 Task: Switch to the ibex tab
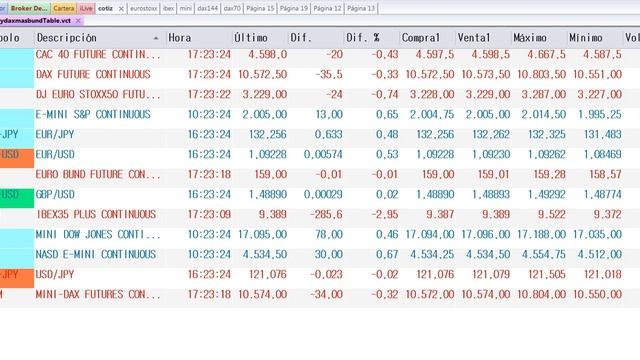[168, 8]
